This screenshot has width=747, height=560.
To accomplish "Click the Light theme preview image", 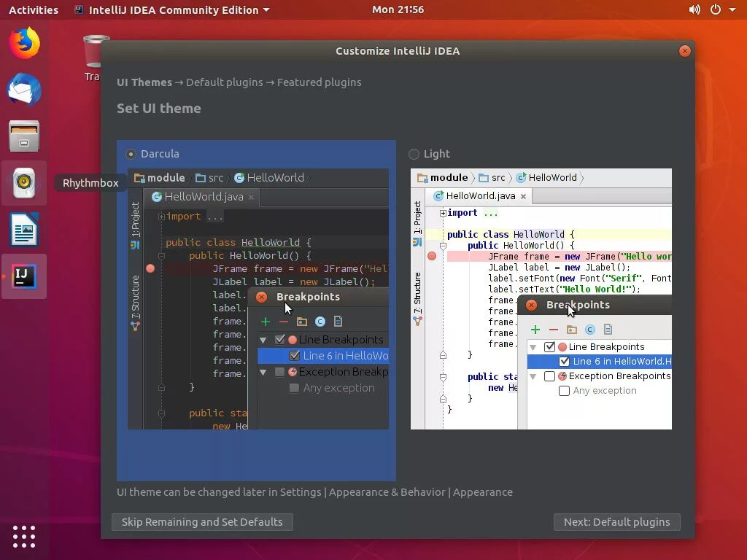I will [x=541, y=299].
